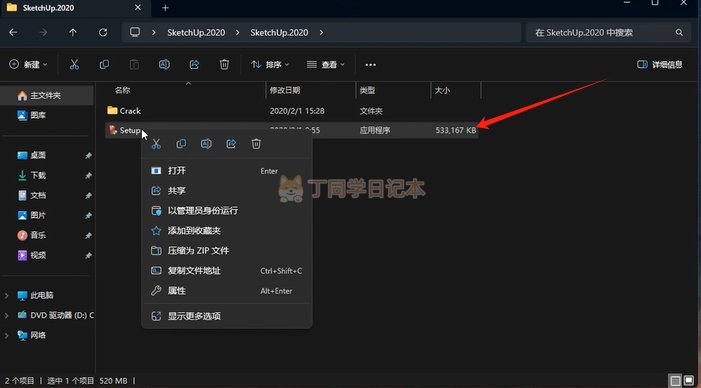Go up one folder level
701x388 pixels.
(73, 33)
